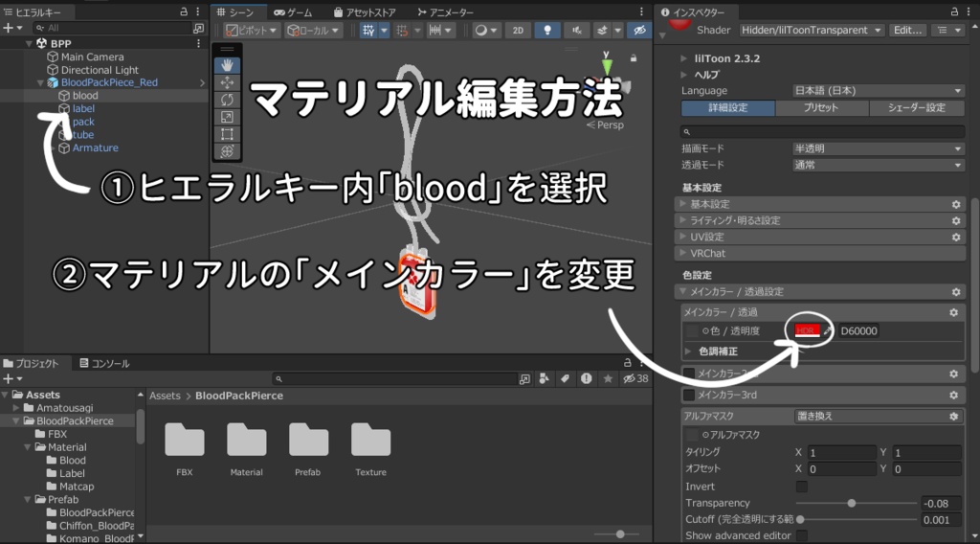Viewport: 980px width, 544px height.
Task: Select the Scale tool in scene toolbar
Action: tap(227, 117)
